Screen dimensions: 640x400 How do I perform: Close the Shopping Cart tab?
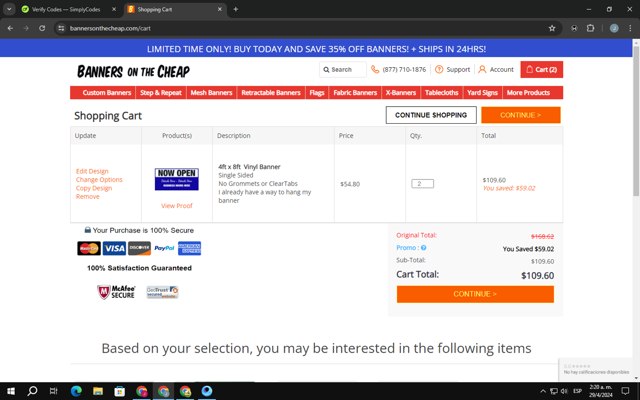click(220, 9)
